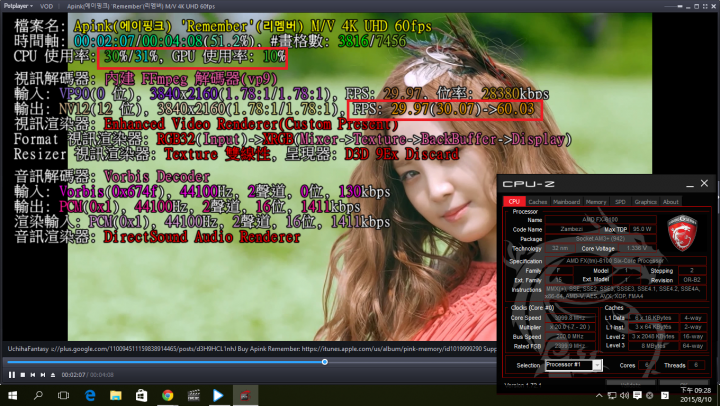Screen dimensions: 720x406
Task: Minimize the CPU-Z window
Action: pos(690,184)
